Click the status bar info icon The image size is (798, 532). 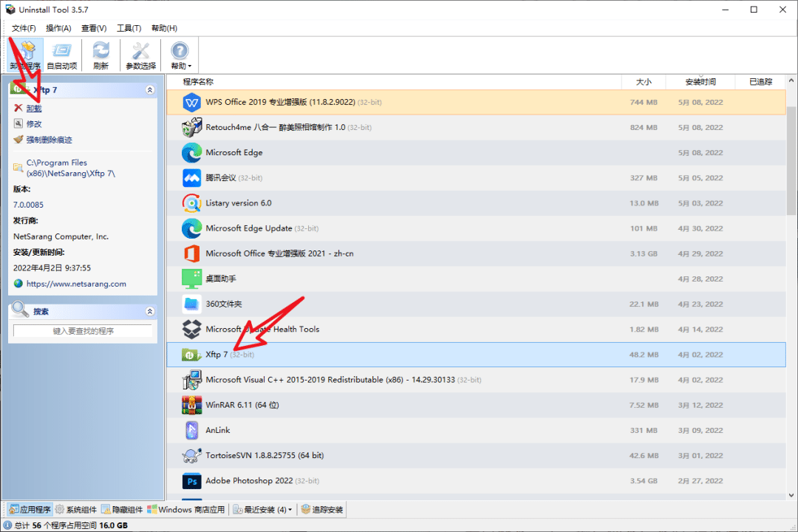7,525
